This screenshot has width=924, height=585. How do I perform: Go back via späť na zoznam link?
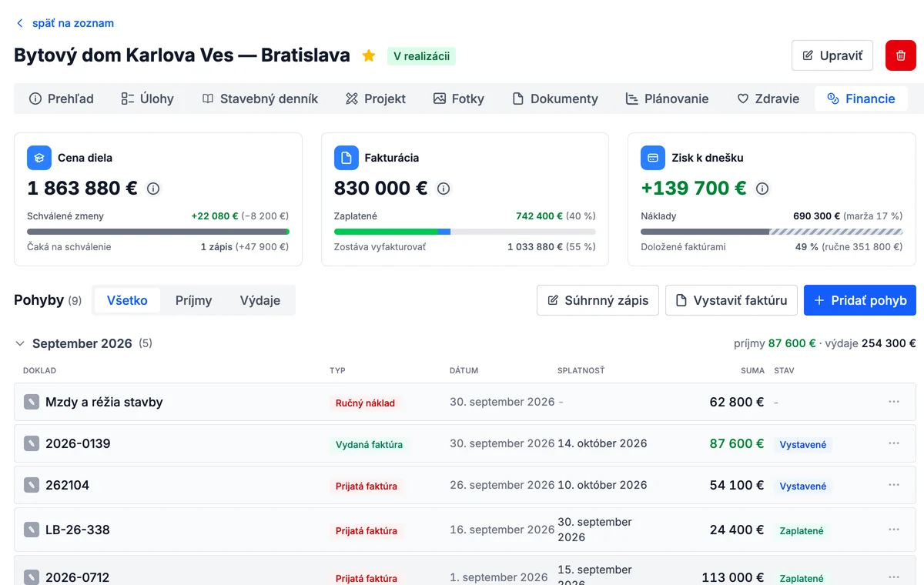point(65,23)
